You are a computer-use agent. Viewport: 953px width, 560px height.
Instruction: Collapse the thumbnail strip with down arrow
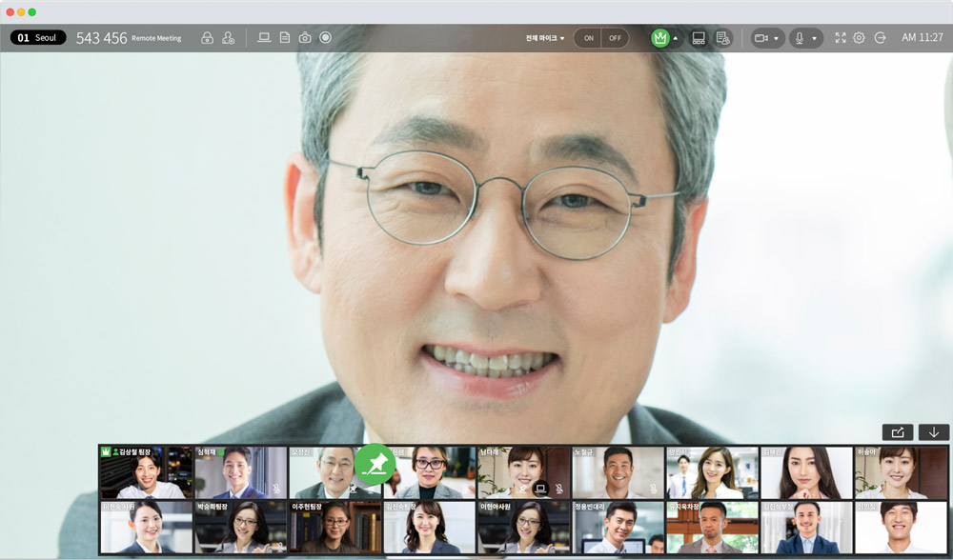click(x=933, y=432)
